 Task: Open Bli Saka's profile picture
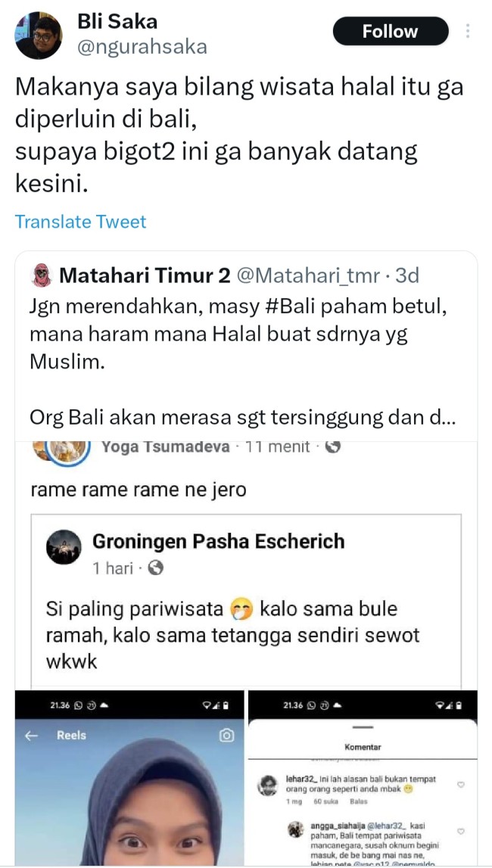tap(38, 34)
